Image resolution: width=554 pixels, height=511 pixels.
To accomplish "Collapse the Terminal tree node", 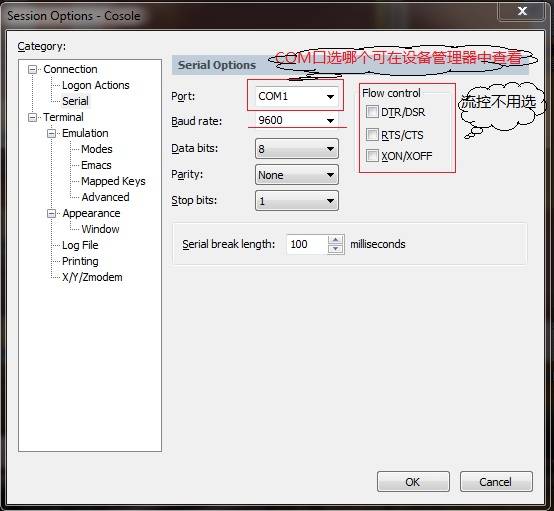I will click(32, 117).
